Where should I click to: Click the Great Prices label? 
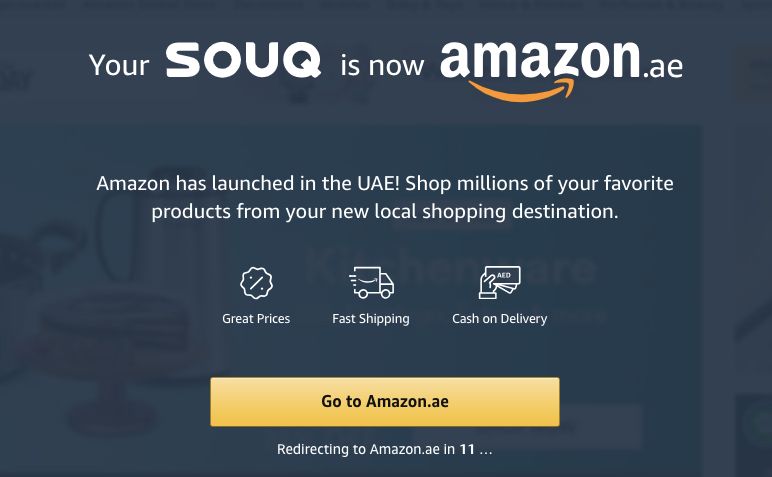[256, 318]
